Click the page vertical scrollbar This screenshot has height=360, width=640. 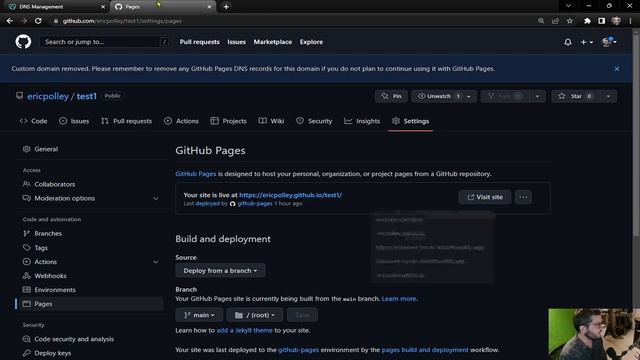636,135
